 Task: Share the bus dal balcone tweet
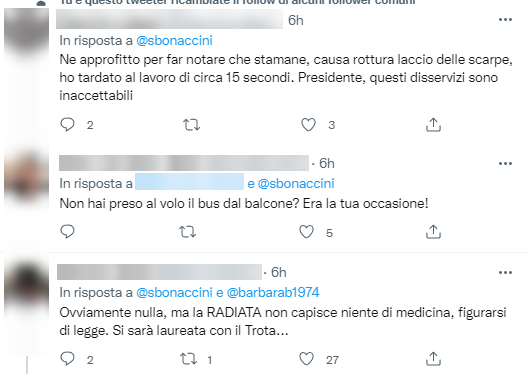tap(433, 232)
